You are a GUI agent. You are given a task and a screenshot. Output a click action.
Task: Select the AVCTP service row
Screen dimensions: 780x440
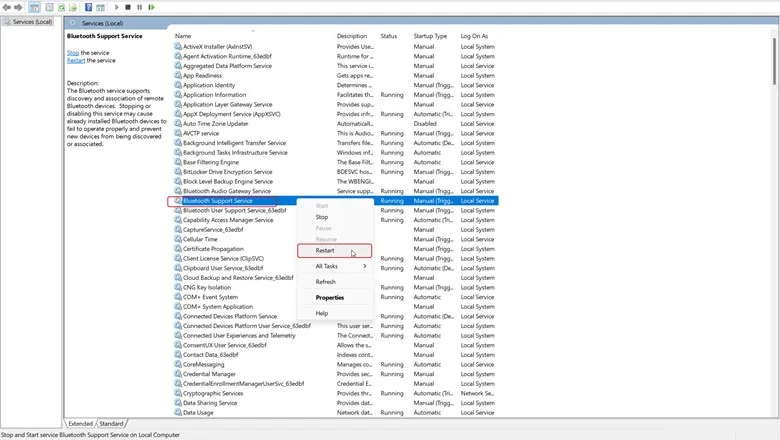pos(335,133)
